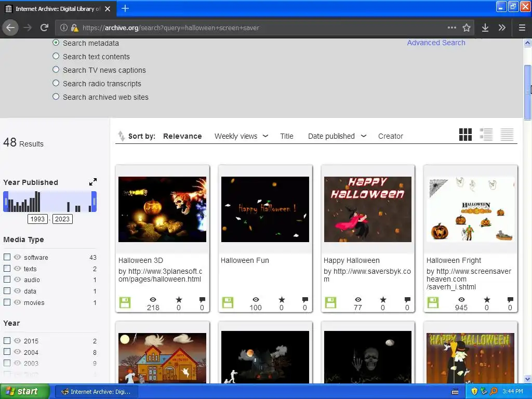Open the Halloween Fright title link
Image resolution: width=532 pixels, height=399 pixels.
[x=454, y=260]
